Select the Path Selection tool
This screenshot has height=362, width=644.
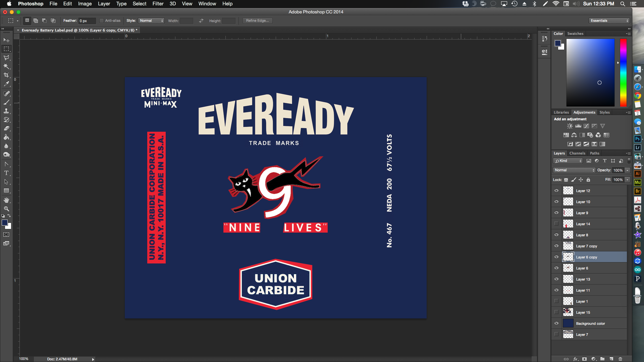(x=6, y=182)
